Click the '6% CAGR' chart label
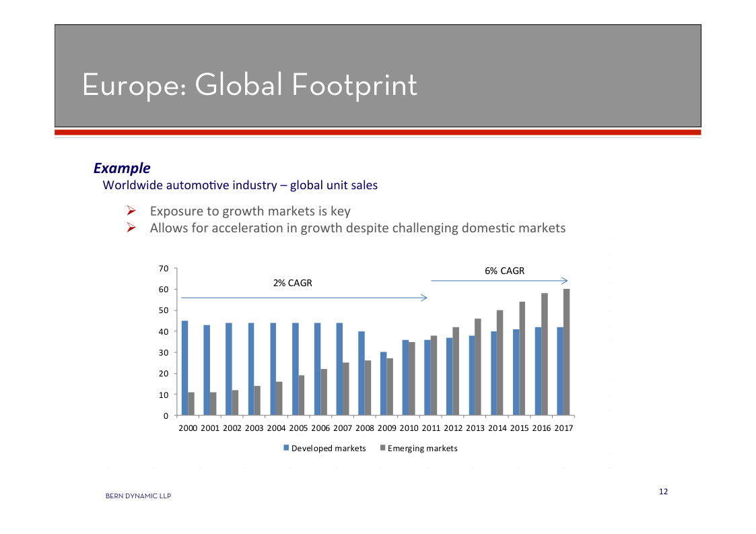 (x=504, y=271)
